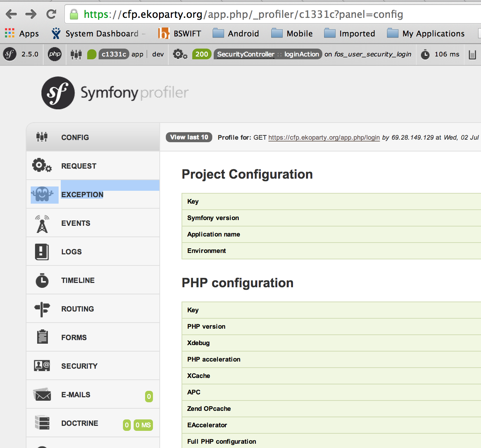Image resolution: width=481 pixels, height=448 pixels.
Task: Open the REQUEST panel
Action: click(93, 166)
